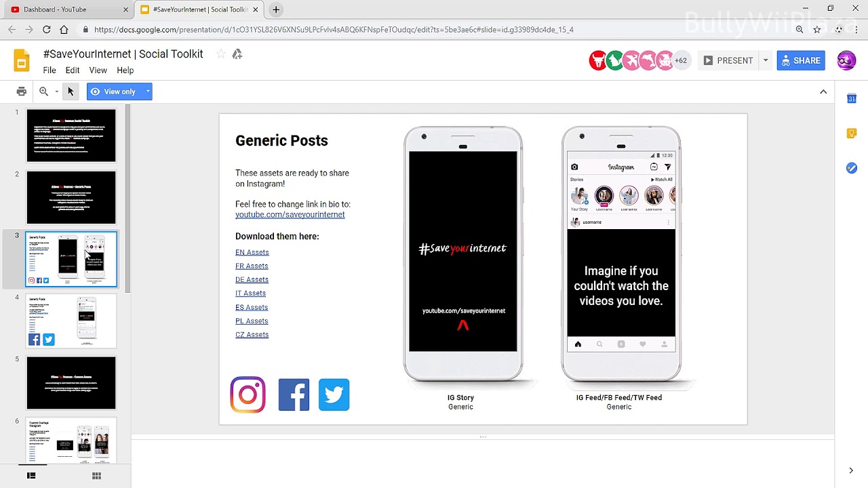Open the File menu
Image resolution: width=868 pixels, height=488 pixels.
[50, 70]
